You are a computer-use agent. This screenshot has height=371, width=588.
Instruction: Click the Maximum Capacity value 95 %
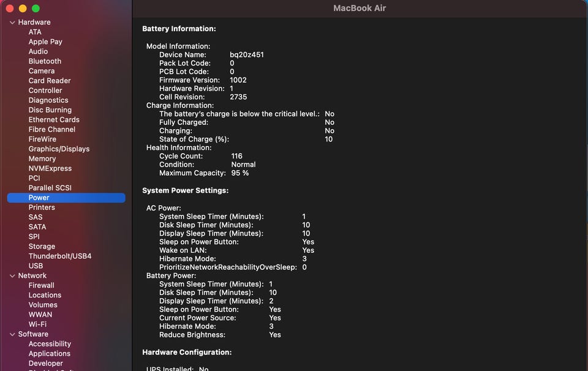click(x=240, y=173)
